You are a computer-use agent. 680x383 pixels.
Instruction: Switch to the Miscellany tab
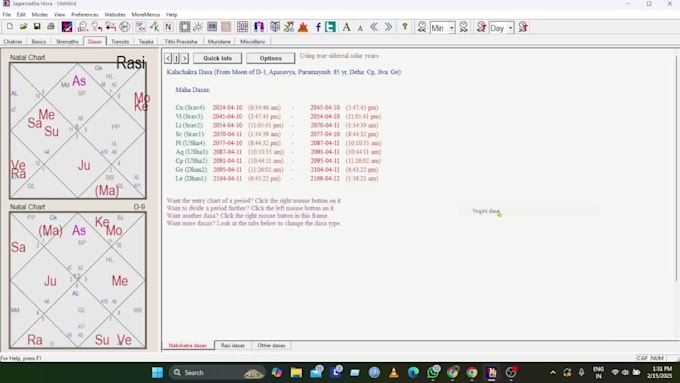tap(252, 42)
